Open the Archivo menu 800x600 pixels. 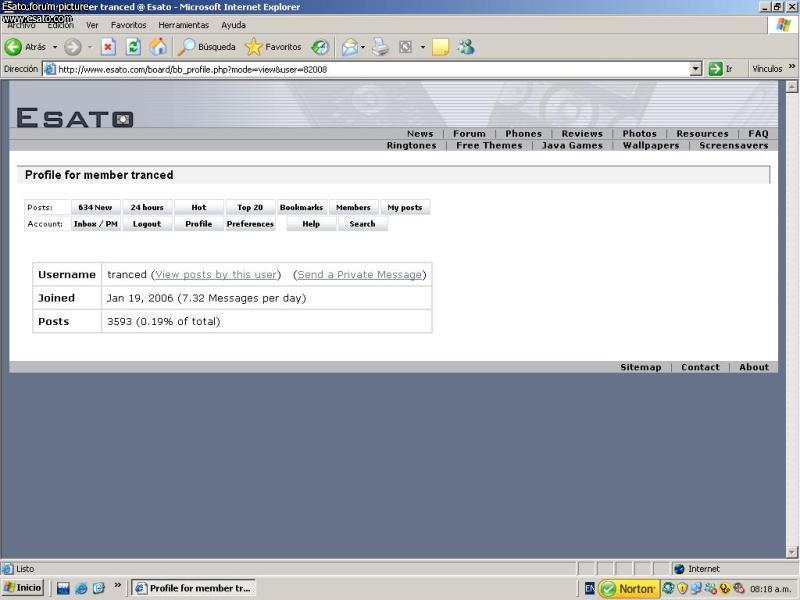tap(21, 25)
